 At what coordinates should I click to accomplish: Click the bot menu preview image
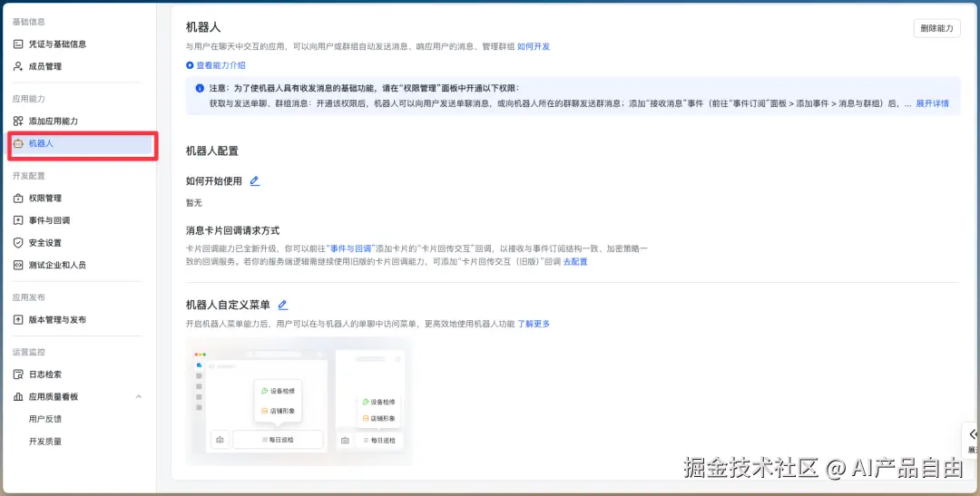pyautogui.click(x=299, y=401)
